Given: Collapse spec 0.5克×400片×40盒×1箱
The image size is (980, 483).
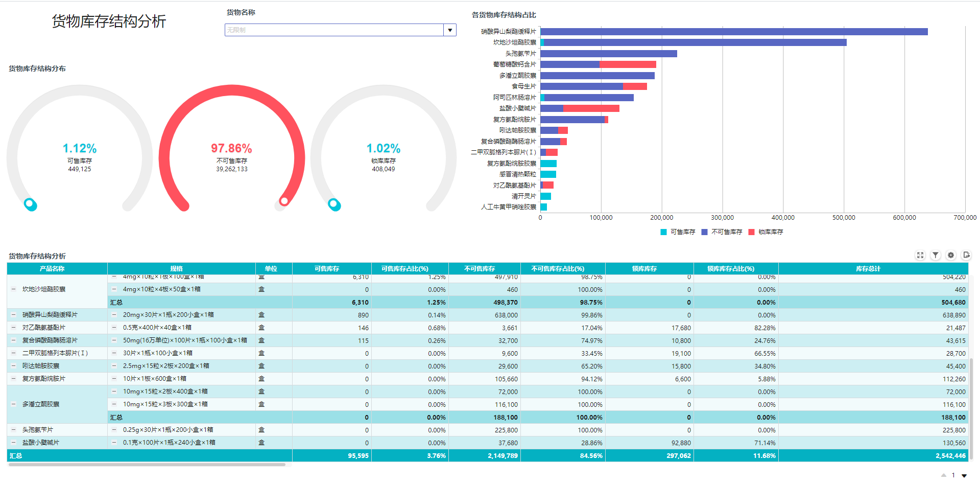Looking at the screenshot, I should tap(114, 328).
